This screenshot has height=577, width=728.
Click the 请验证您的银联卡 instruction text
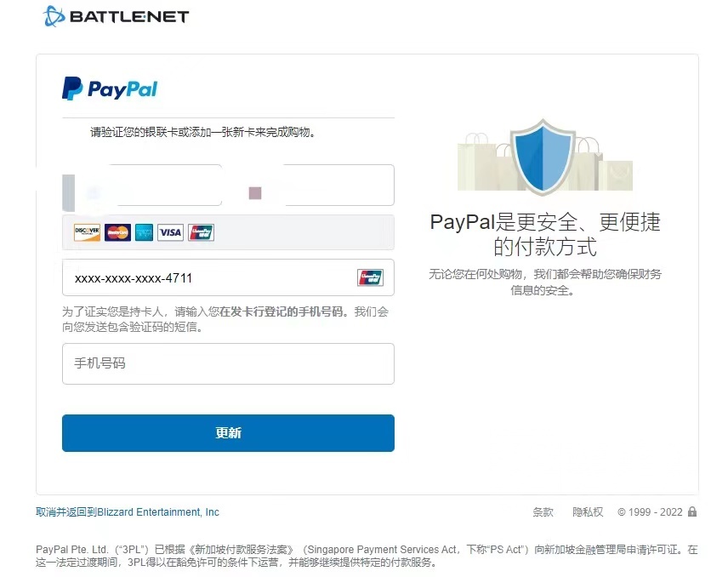(203, 133)
